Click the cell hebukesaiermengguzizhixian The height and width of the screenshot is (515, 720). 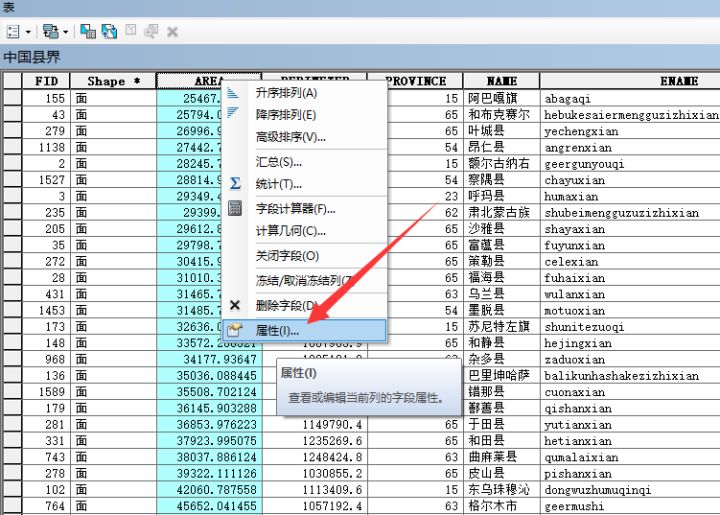click(x=631, y=115)
